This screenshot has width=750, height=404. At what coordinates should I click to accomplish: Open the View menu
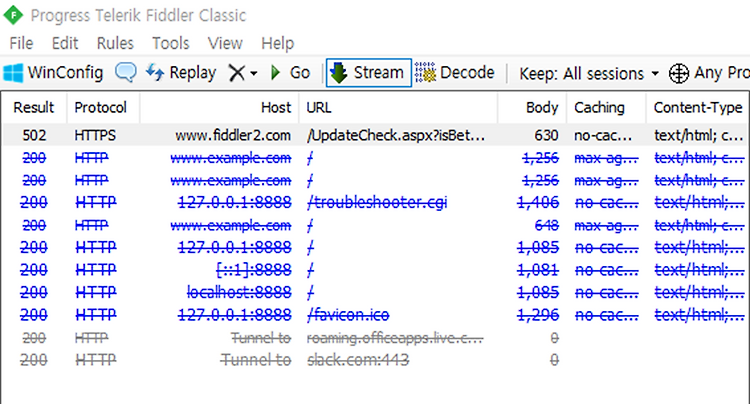pos(225,44)
